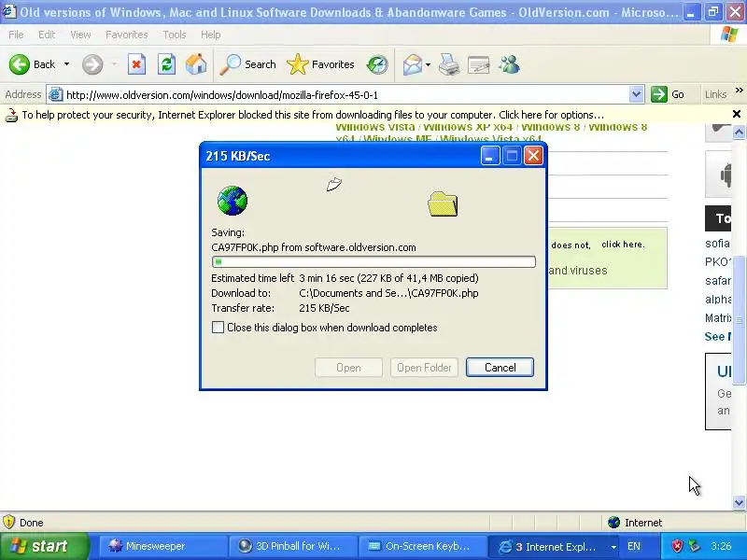Dismiss the information bar with its X

pos(737,114)
